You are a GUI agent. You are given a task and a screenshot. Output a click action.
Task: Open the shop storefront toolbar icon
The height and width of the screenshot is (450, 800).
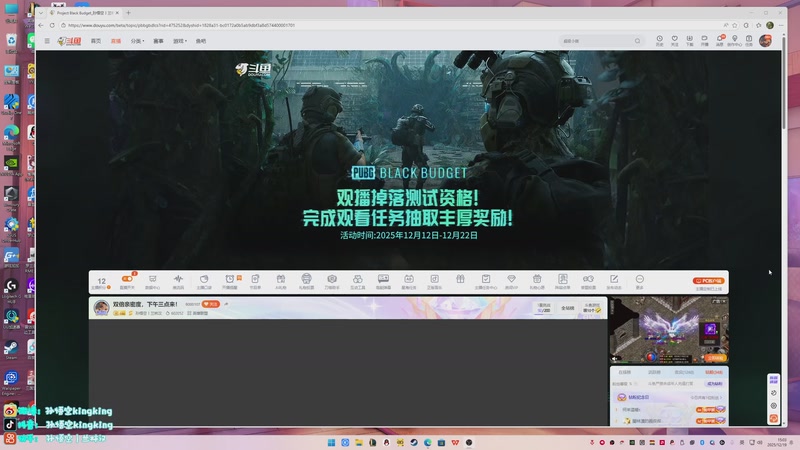coord(153,281)
